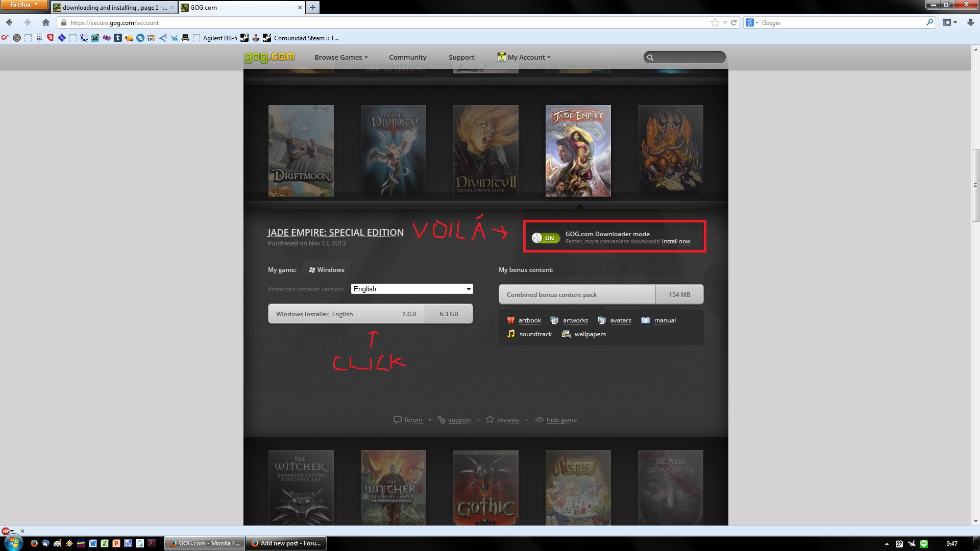Open the Community menu item
This screenshot has height=551, width=980.
(407, 57)
